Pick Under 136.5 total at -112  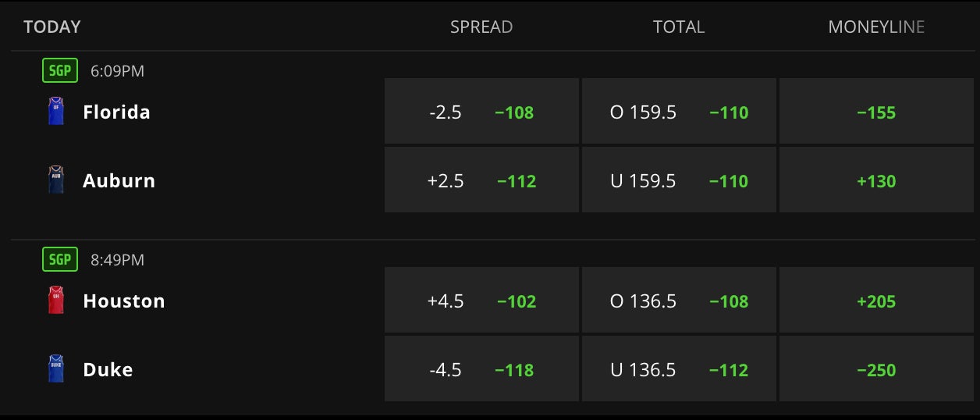[679, 369]
